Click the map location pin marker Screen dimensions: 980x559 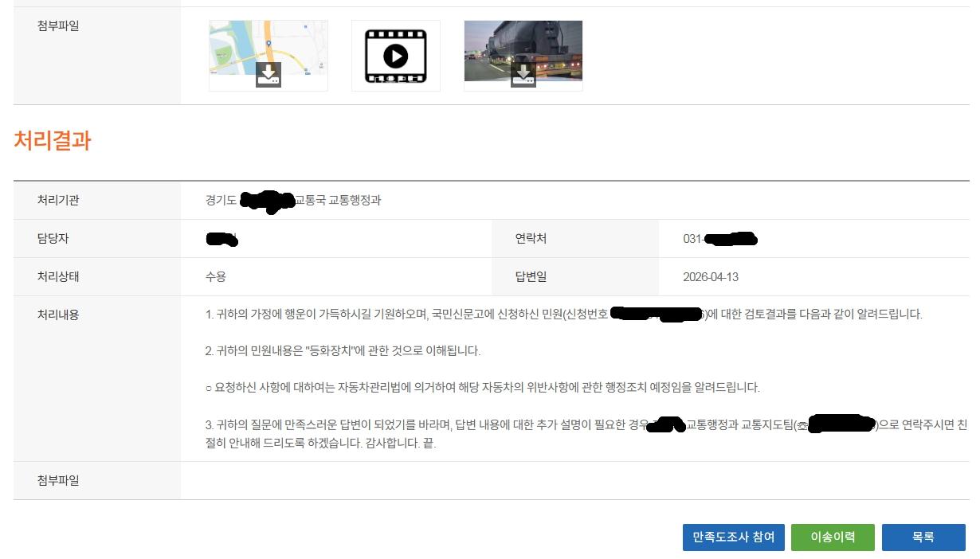pos(268,44)
